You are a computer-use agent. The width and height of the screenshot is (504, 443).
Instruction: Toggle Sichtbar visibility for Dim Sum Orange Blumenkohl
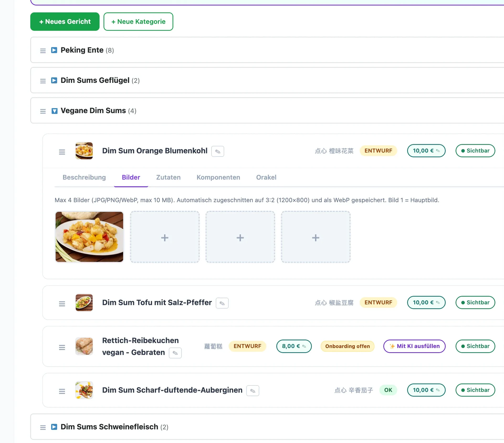tap(475, 151)
